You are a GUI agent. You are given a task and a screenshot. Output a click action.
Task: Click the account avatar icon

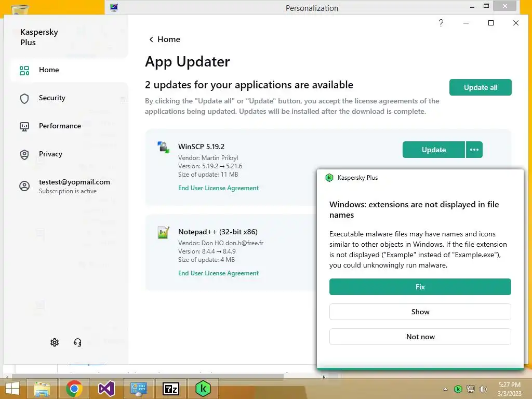point(24,186)
